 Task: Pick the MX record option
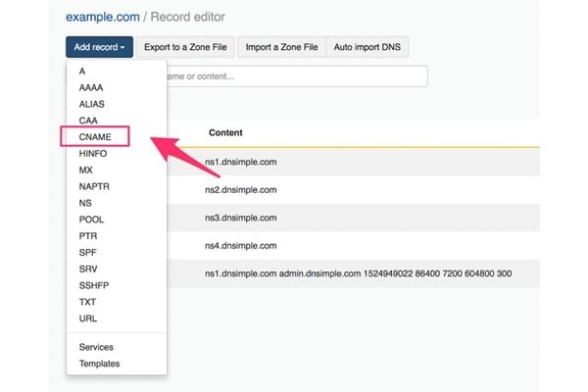(x=117, y=170)
